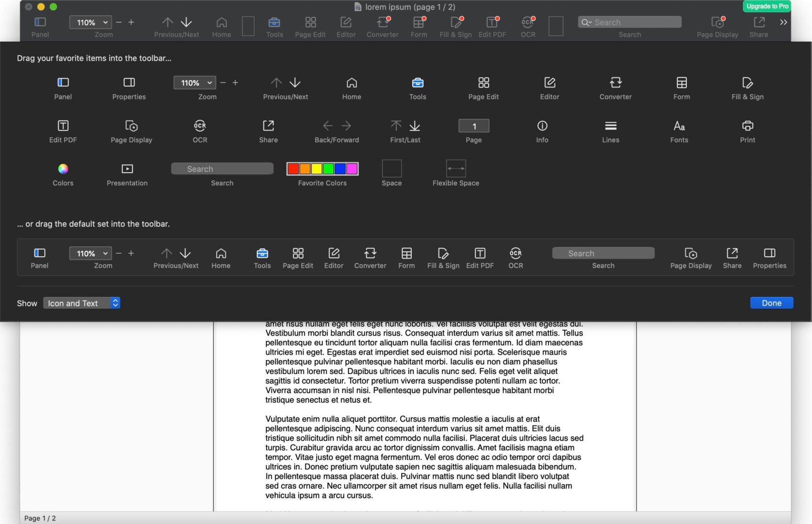Viewport: 812px width, 524px height.
Task: Click the Info icon
Action: [x=542, y=126]
